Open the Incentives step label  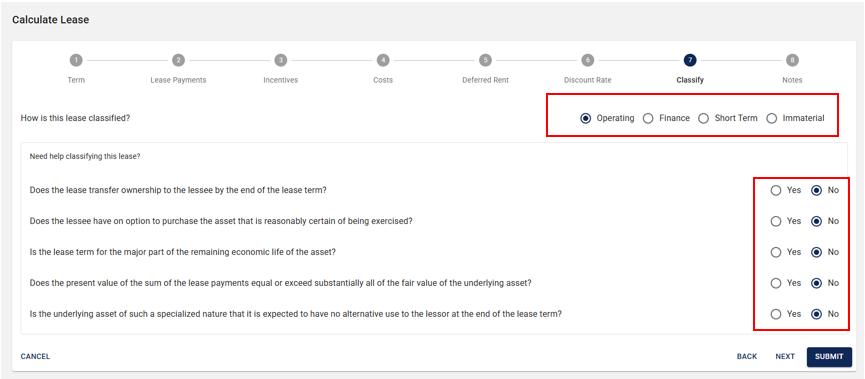(x=280, y=80)
